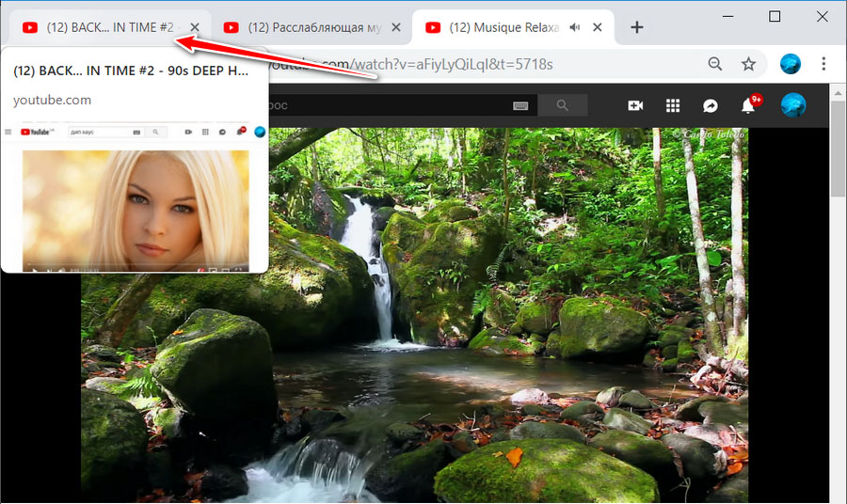Viewport: 847px width, 504px height.
Task: Click the YouTube search button
Action: click(563, 106)
